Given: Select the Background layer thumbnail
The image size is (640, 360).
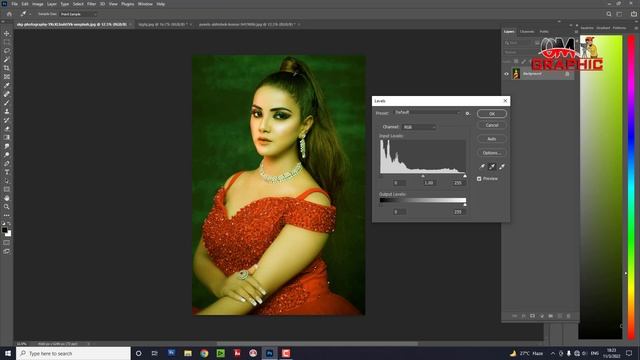Looking at the screenshot, I should (516, 74).
